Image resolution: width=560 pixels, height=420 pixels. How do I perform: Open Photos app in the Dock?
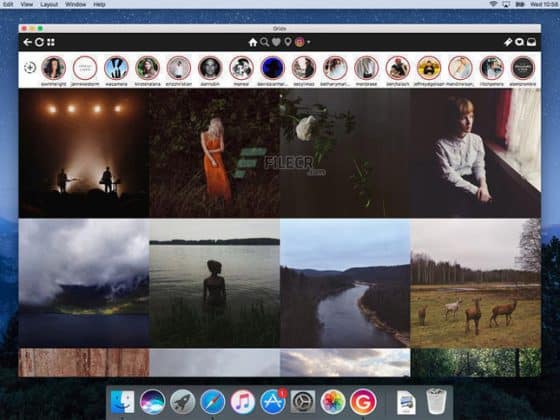tap(333, 402)
